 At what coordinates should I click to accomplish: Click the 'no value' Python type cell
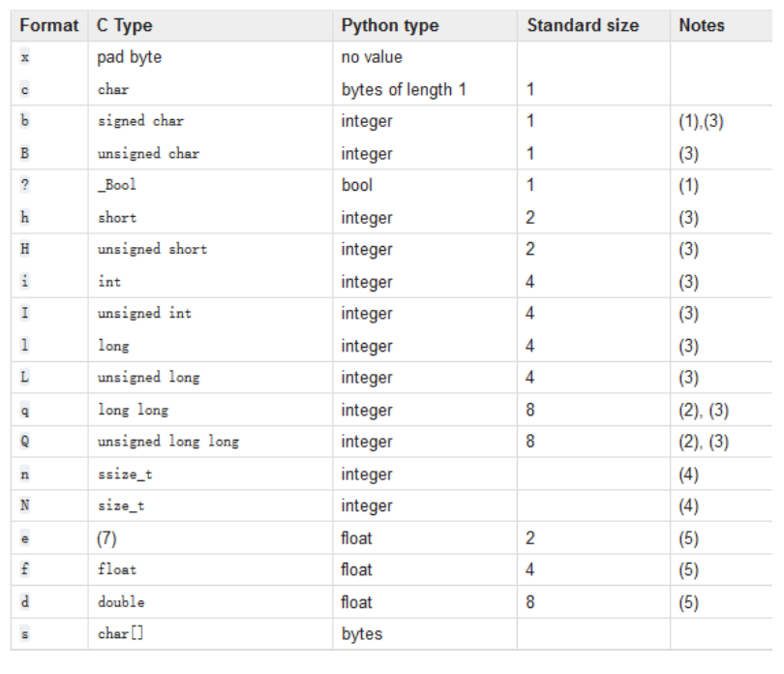pyautogui.click(x=372, y=57)
